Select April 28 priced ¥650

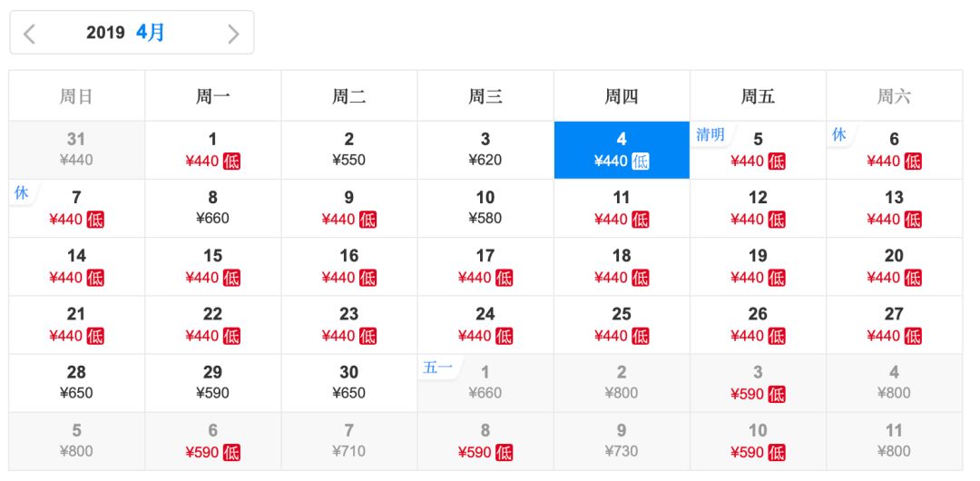76,382
